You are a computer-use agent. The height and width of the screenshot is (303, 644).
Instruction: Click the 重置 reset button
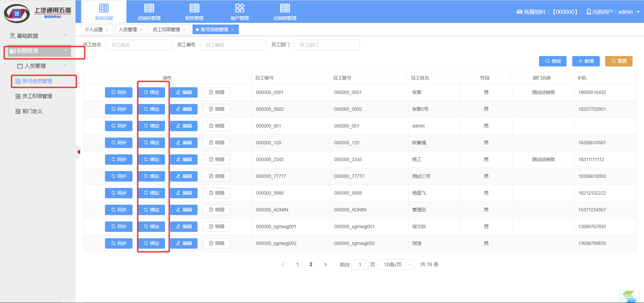[x=619, y=61]
